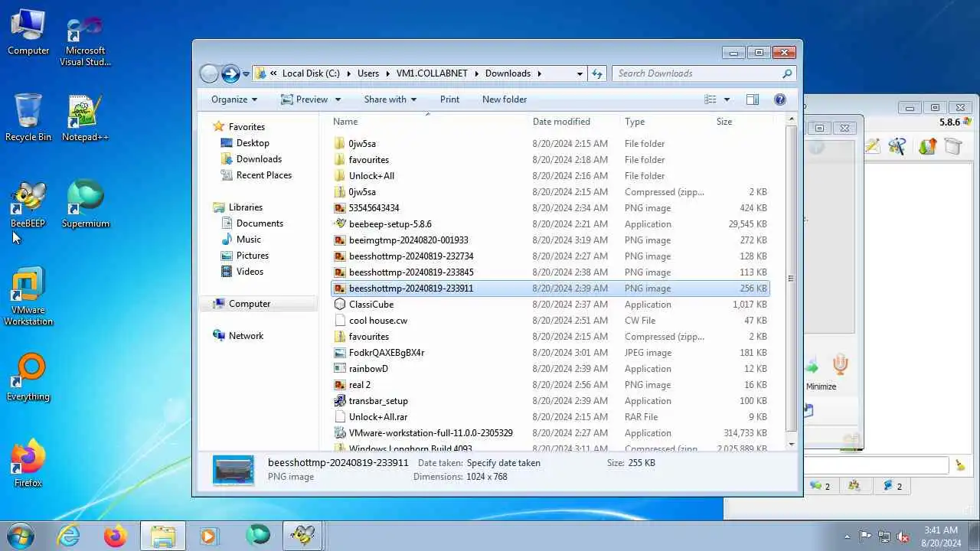
Task: Open the Share with menu
Action: pos(390,99)
